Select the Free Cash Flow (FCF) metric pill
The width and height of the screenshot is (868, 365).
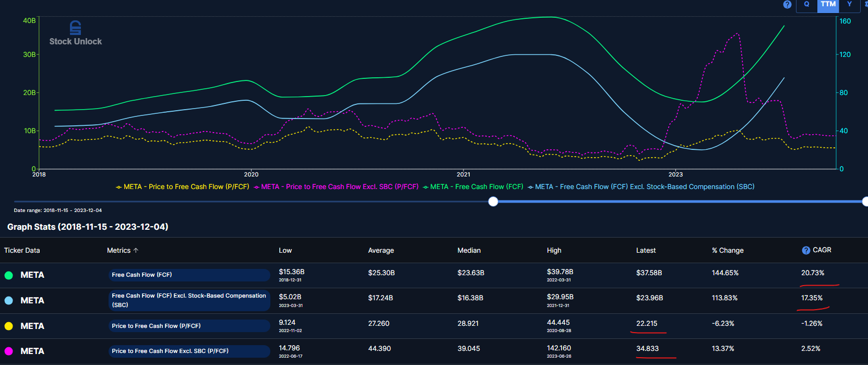[189, 275]
